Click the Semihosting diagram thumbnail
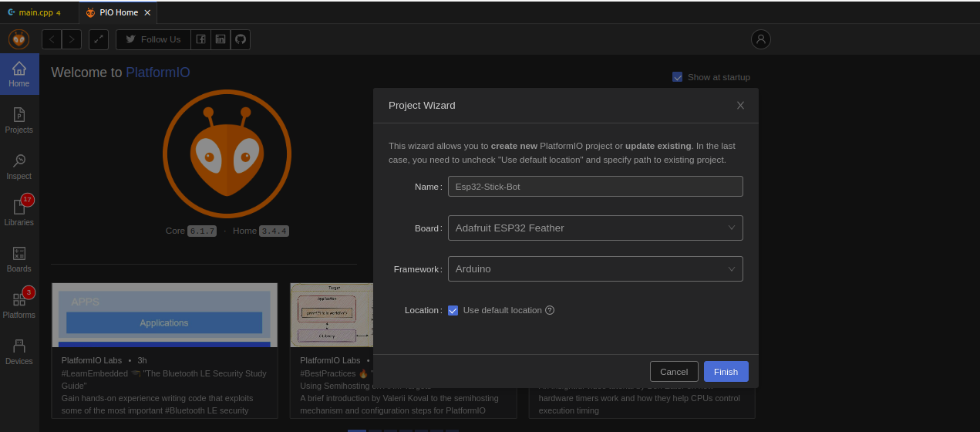 (x=332, y=315)
